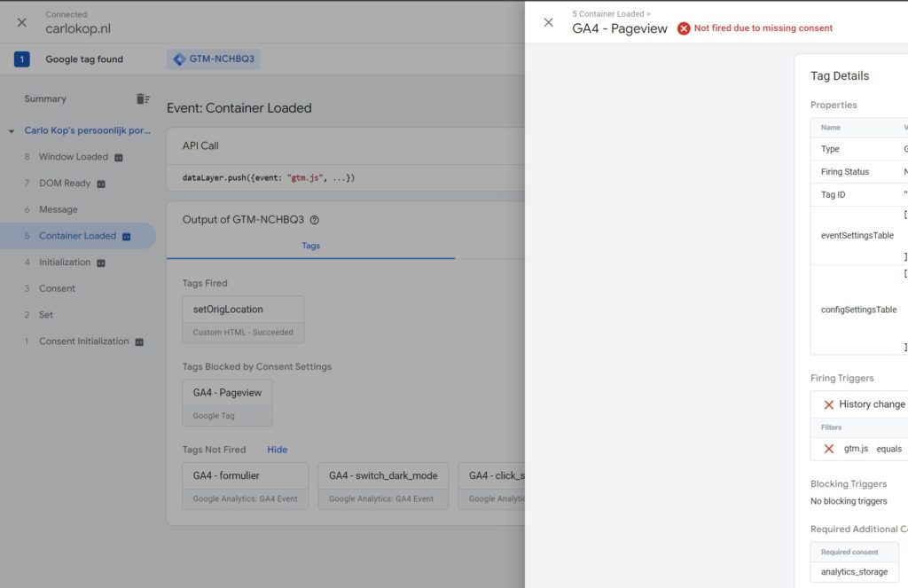This screenshot has height=588, width=908.
Task: Click the Tag Details heading
Action: pyautogui.click(x=840, y=76)
